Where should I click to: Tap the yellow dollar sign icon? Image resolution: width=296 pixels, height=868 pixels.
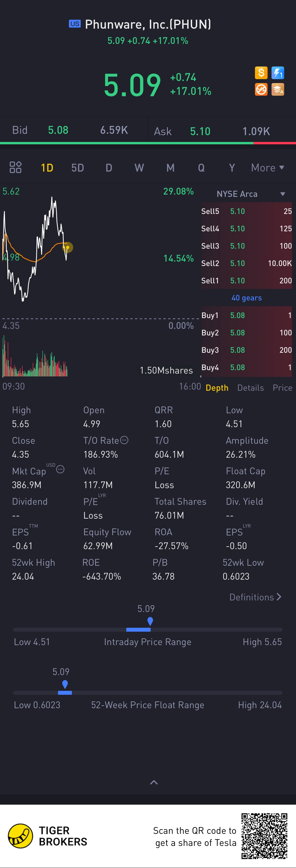[x=261, y=73]
